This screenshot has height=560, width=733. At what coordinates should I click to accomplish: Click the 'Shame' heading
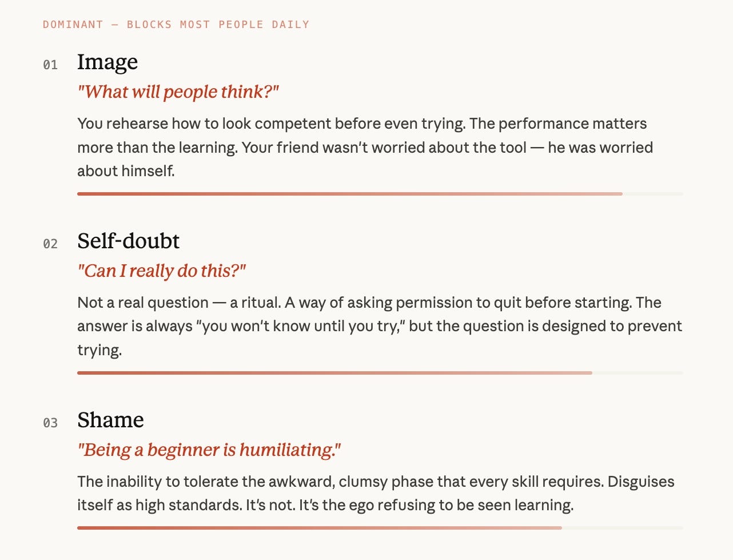[110, 420]
